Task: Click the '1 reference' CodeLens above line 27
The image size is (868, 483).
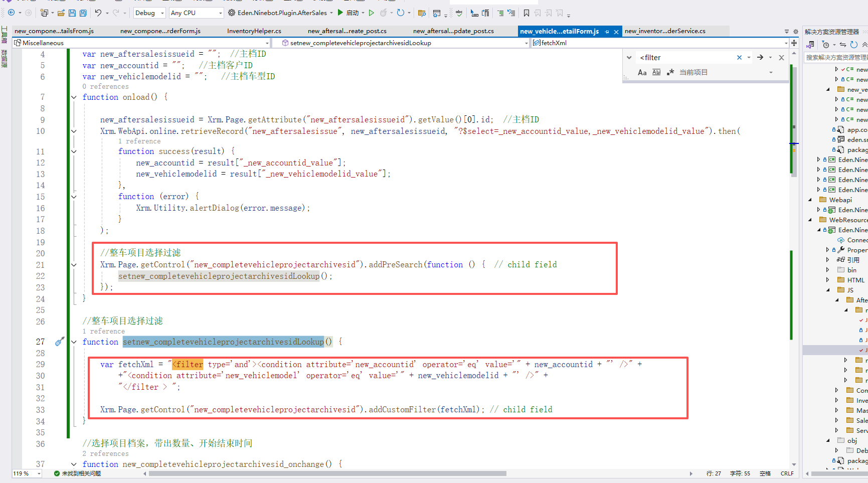Action: pos(103,332)
